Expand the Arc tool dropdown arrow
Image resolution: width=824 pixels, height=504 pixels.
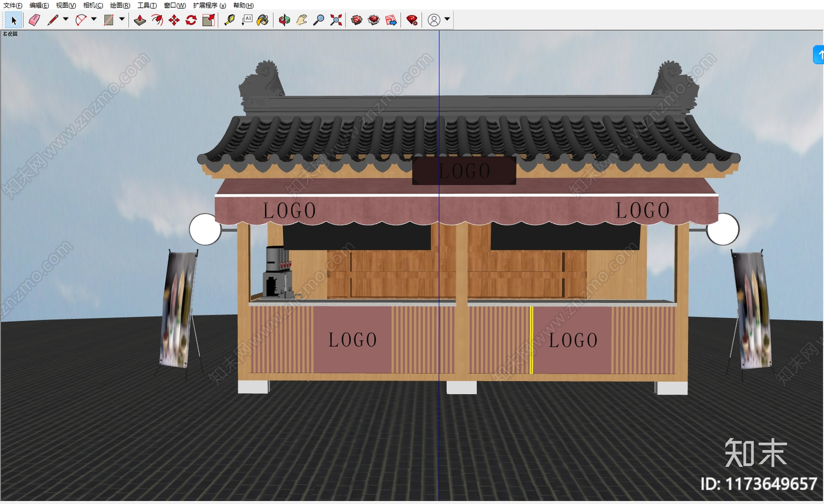click(94, 20)
